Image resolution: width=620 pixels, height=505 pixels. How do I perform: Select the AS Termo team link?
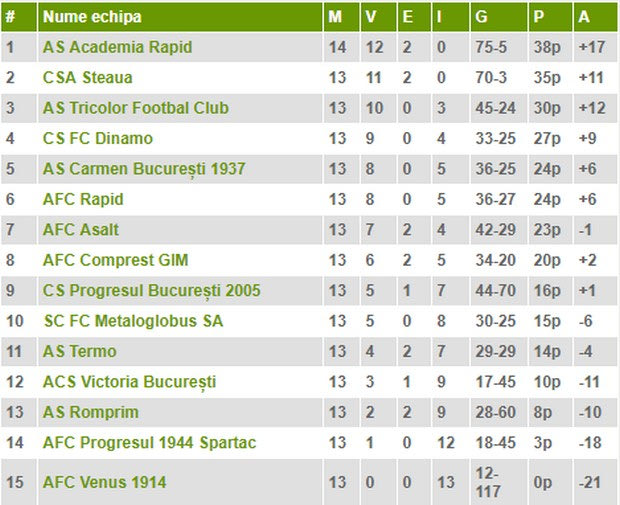tap(79, 352)
